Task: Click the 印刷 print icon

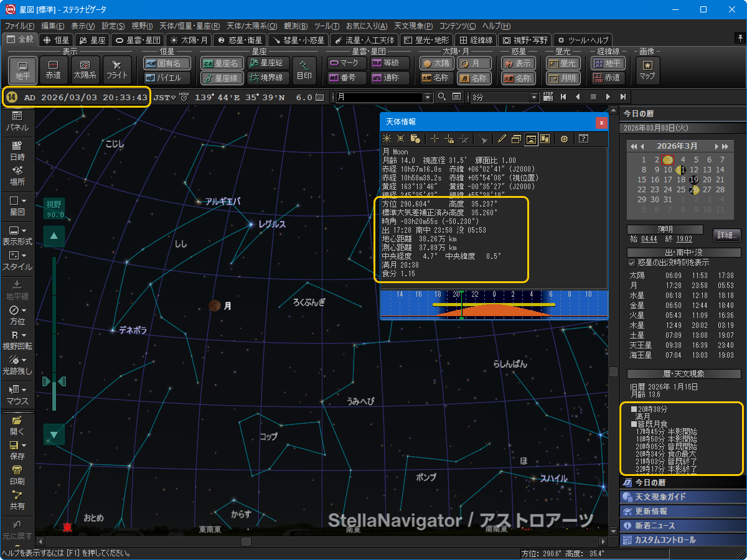Action: pyautogui.click(x=17, y=470)
